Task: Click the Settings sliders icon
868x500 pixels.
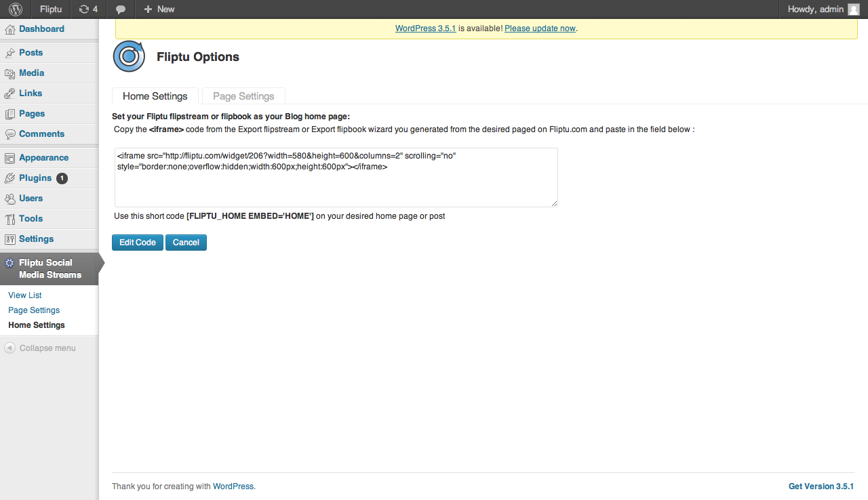Action: (10, 239)
